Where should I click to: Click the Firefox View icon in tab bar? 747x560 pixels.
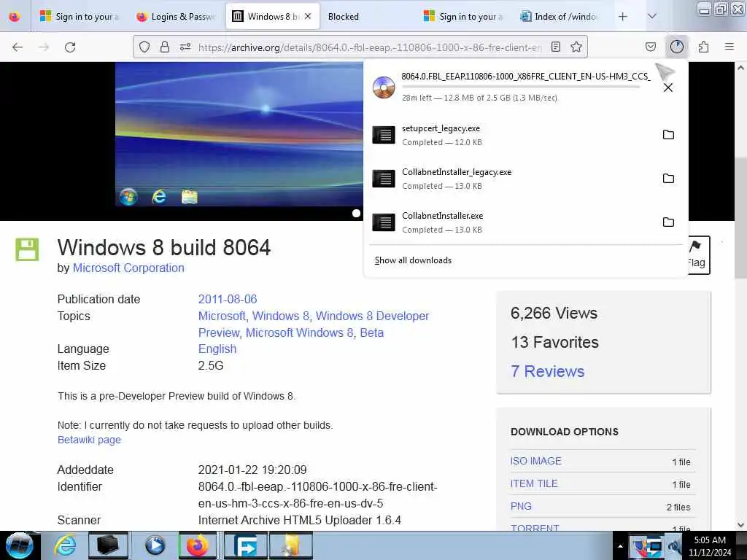pyautogui.click(x=15, y=17)
